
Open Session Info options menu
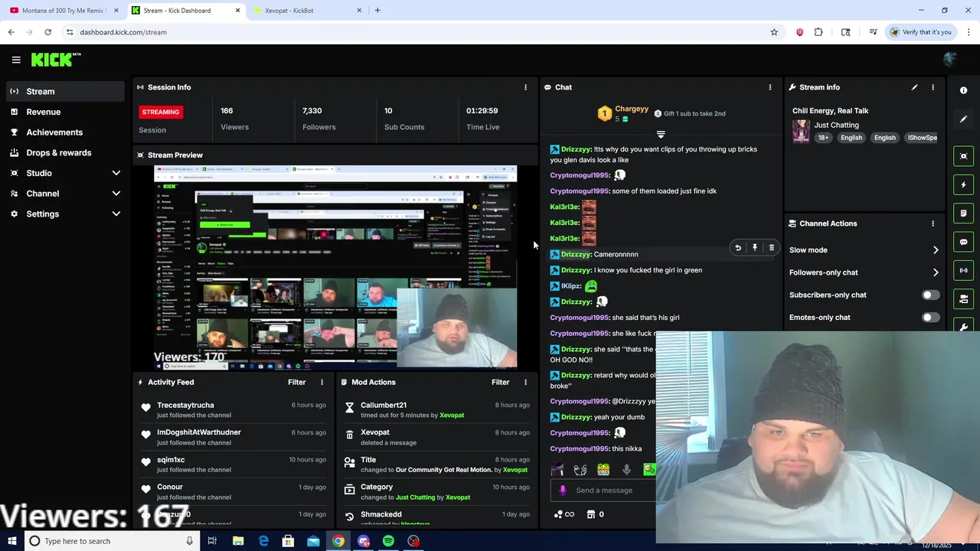pyautogui.click(x=525, y=87)
